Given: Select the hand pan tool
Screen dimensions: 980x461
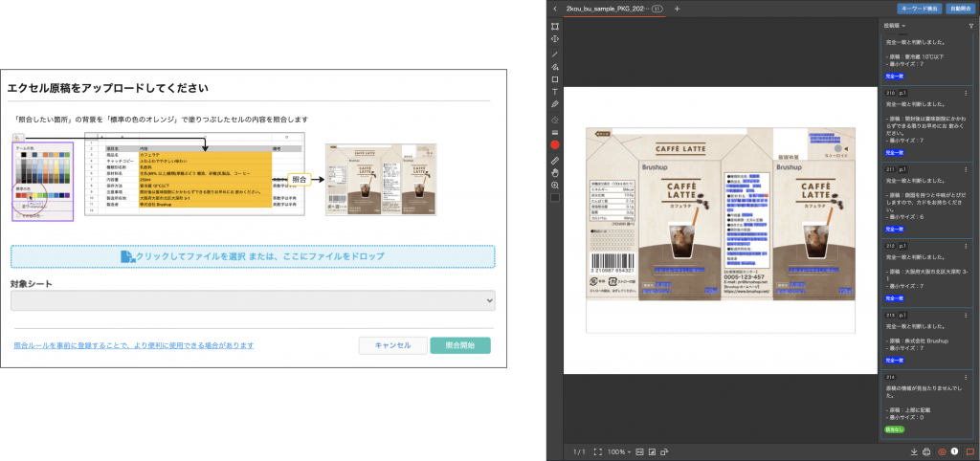Looking at the screenshot, I should pos(555,173).
